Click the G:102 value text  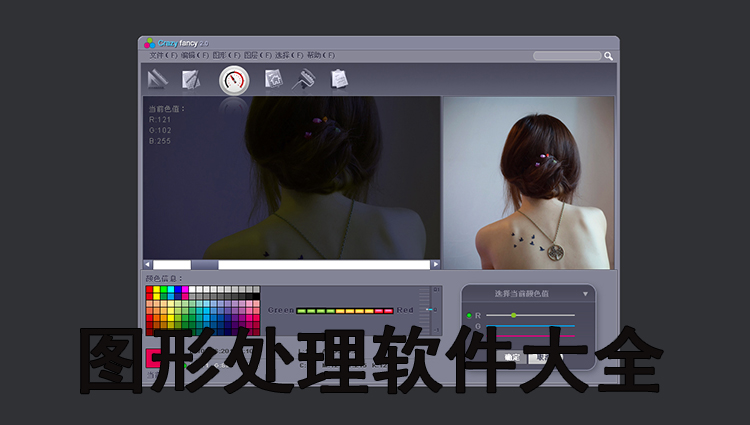(x=160, y=131)
